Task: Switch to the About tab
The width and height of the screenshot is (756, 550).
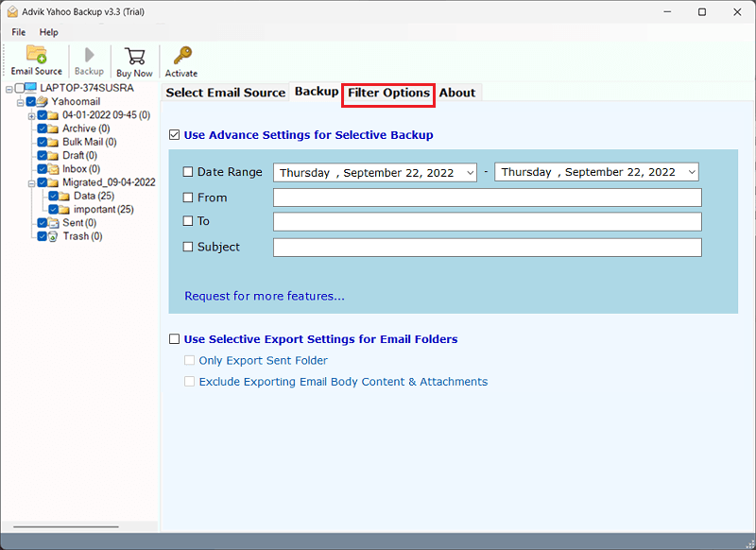Action: pyautogui.click(x=457, y=93)
